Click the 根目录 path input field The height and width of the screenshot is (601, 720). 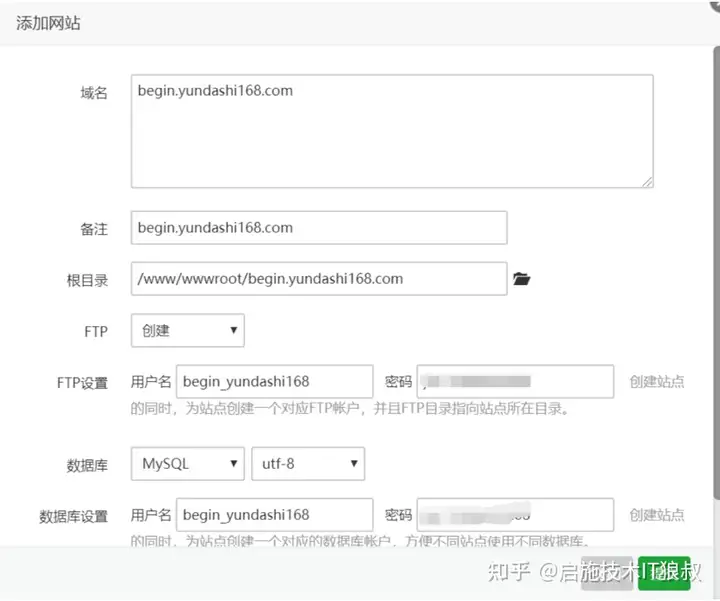pos(319,279)
